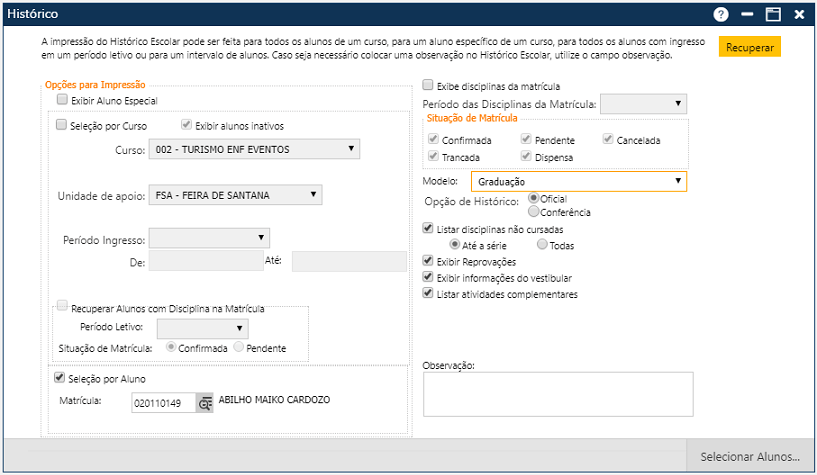The width and height of the screenshot is (817, 475).
Task: Open Período Ingresso dropdown
Action: pos(209,237)
